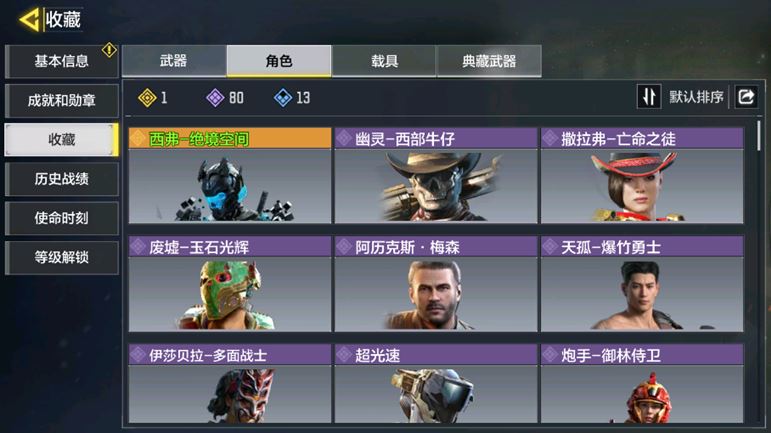Pick the 阿历克斯·梅森 character card
The image size is (771, 433).
[x=436, y=284]
